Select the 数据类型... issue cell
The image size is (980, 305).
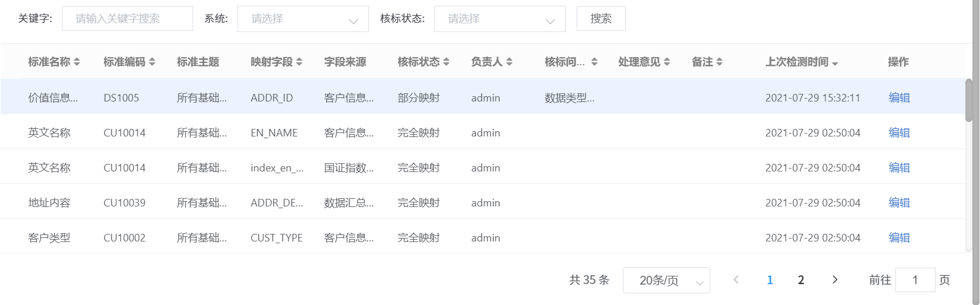click(x=570, y=98)
